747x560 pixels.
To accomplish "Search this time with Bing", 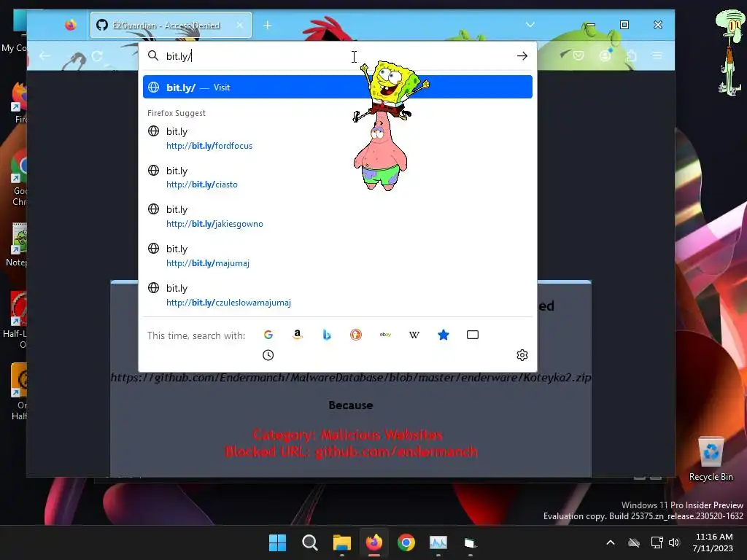I will pyautogui.click(x=327, y=335).
